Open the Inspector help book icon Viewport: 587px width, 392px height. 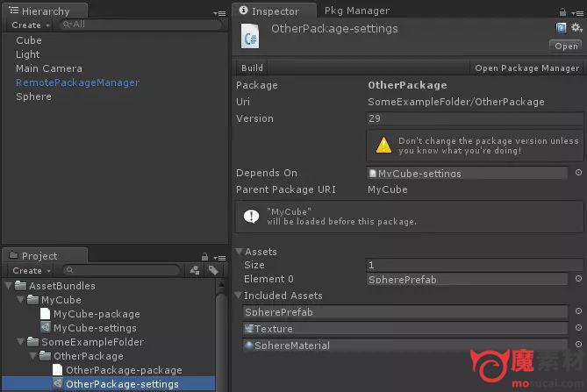[x=561, y=28]
